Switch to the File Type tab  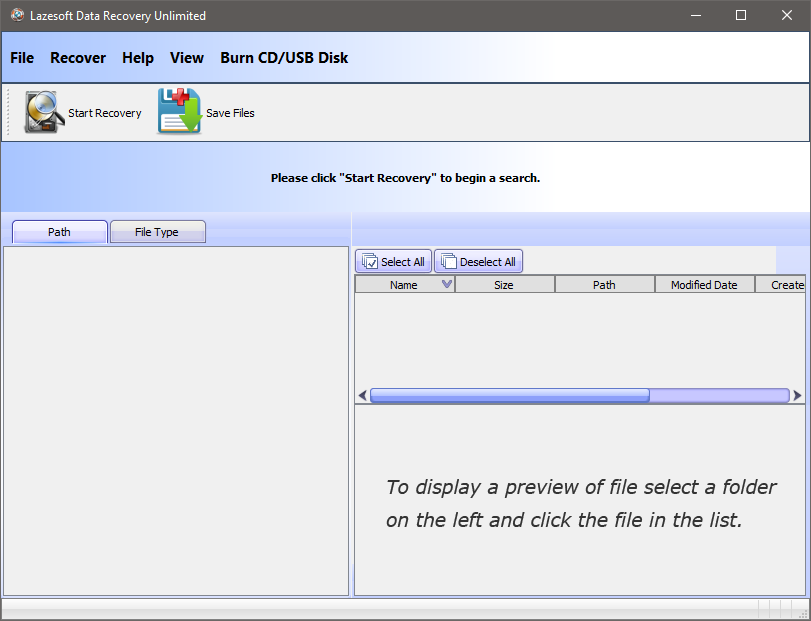[157, 232]
